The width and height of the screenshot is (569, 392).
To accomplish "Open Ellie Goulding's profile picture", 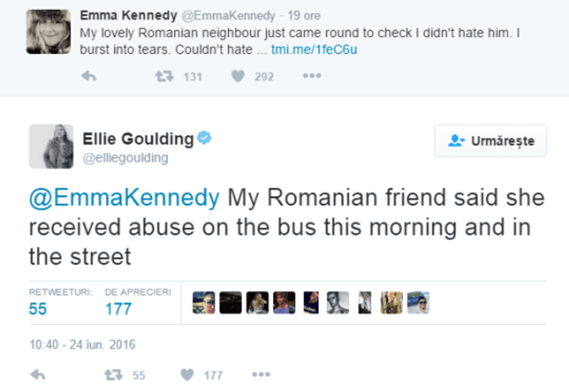I will click(x=51, y=146).
